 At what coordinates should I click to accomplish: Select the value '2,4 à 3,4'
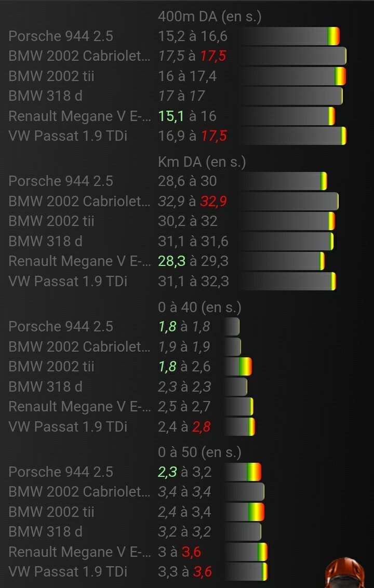[184, 512]
